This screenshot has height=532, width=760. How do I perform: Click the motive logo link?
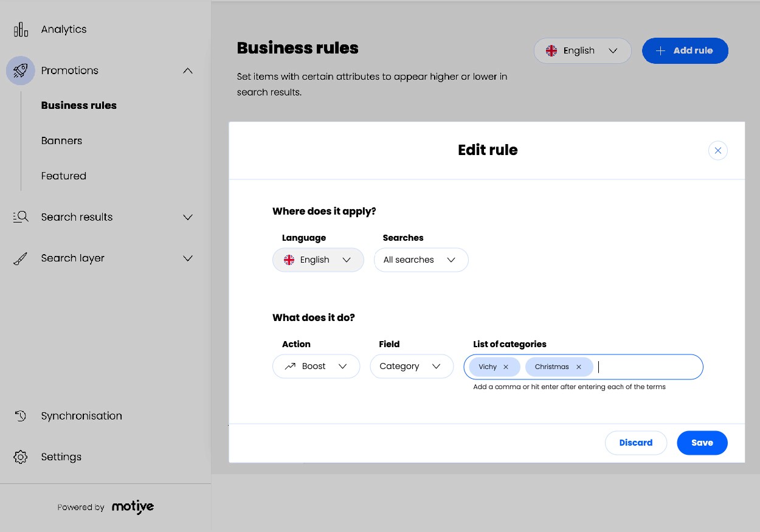click(x=133, y=507)
